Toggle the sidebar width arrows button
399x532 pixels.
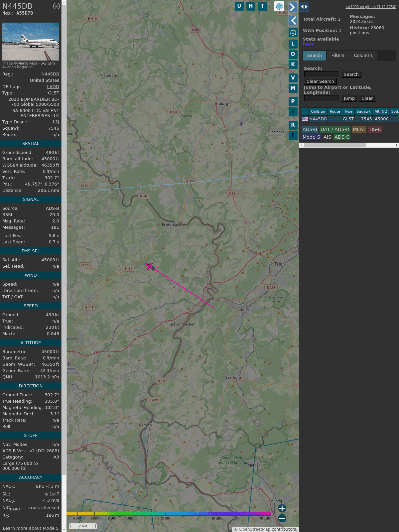304,7
